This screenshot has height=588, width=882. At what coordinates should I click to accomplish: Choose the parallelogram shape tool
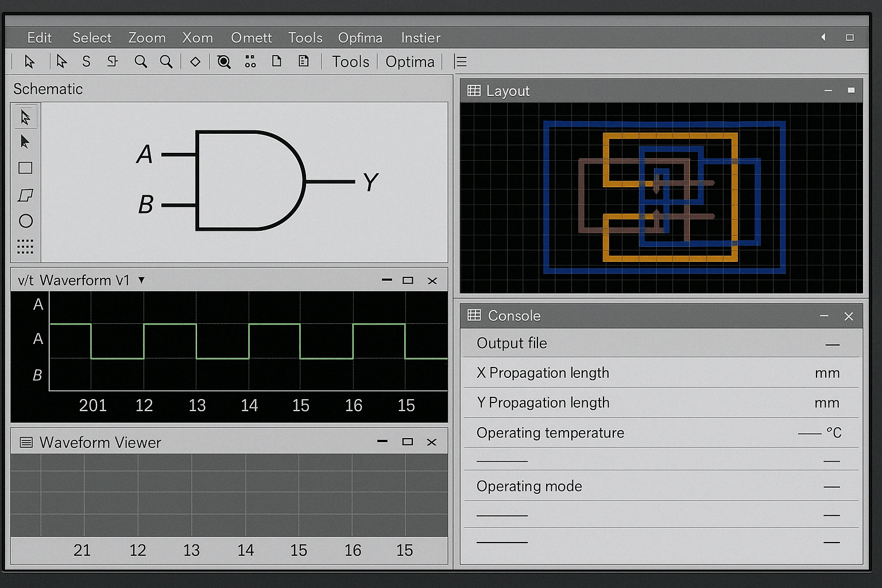(25, 195)
